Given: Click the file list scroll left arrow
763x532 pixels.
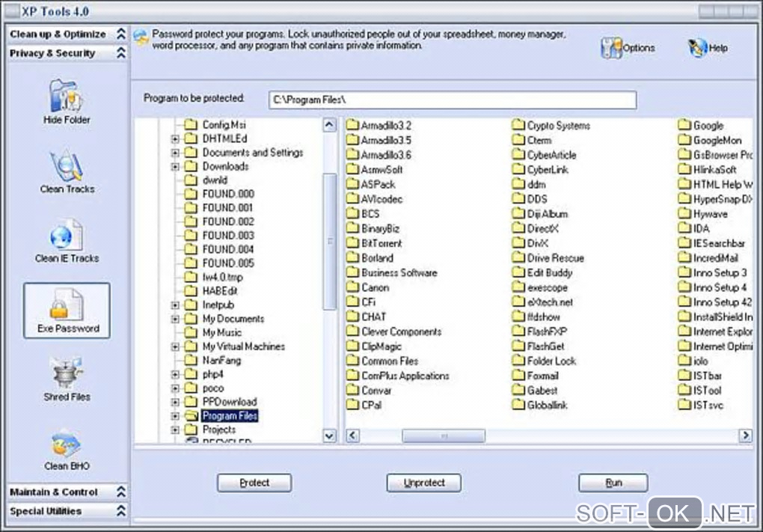Looking at the screenshot, I should (x=353, y=435).
